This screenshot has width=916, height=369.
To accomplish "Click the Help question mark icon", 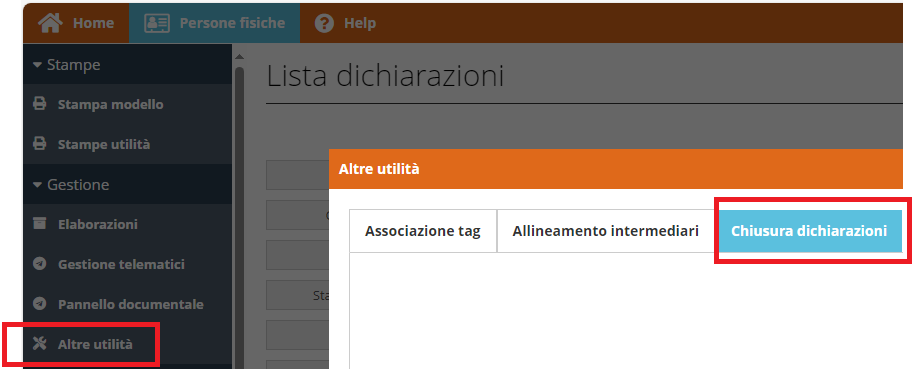I will (324, 23).
